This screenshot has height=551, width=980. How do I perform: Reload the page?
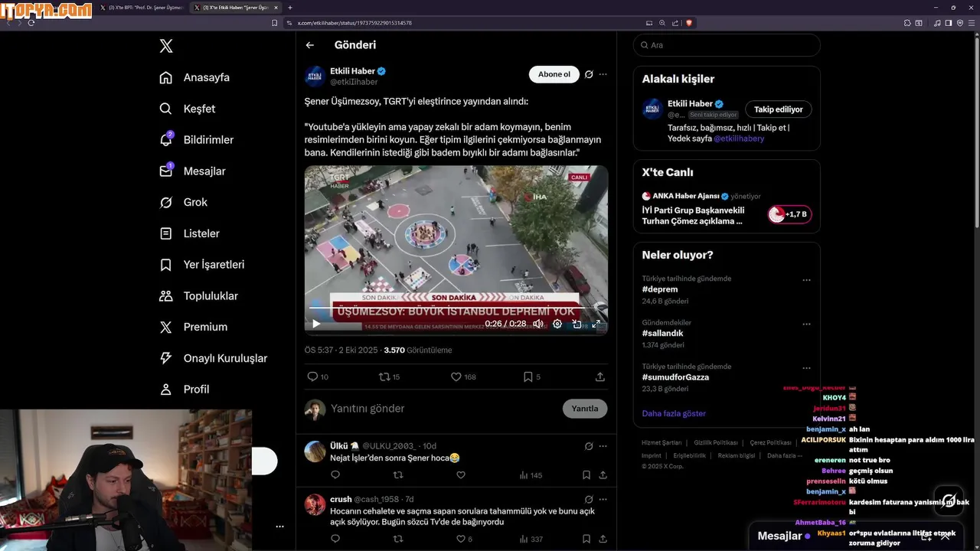point(31,23)
